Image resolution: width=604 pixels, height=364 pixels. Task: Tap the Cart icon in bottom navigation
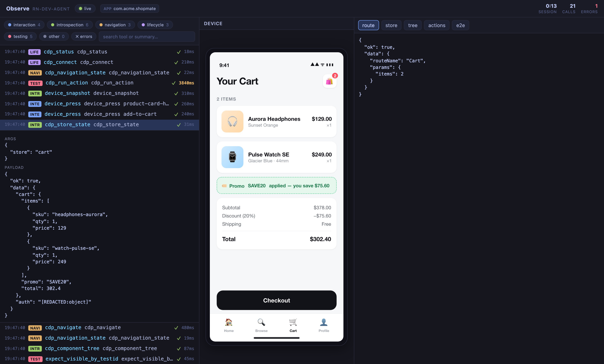tap(293, 322)
